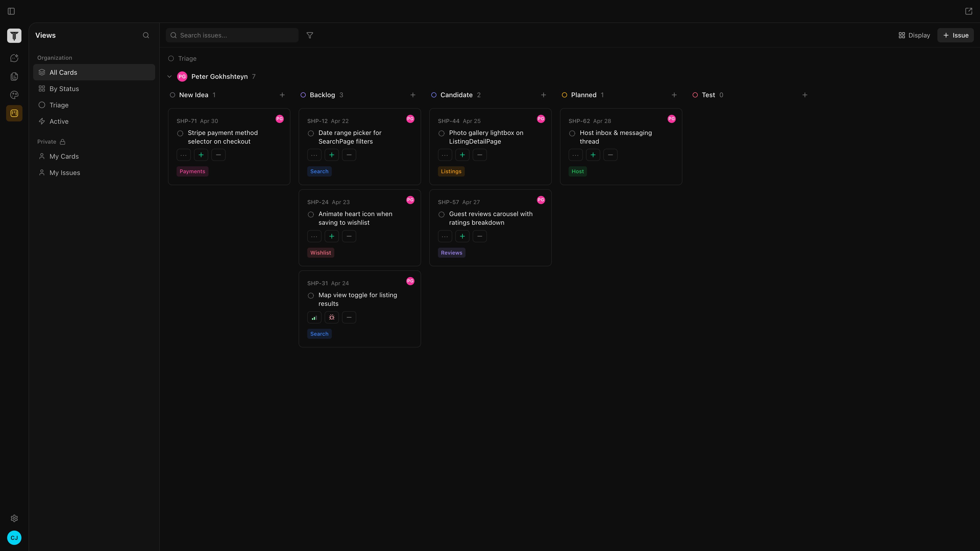Open ellipsis menu on SHP-24 card
The width and height of the screenshot is (980, 551).
tap(314, 236)
